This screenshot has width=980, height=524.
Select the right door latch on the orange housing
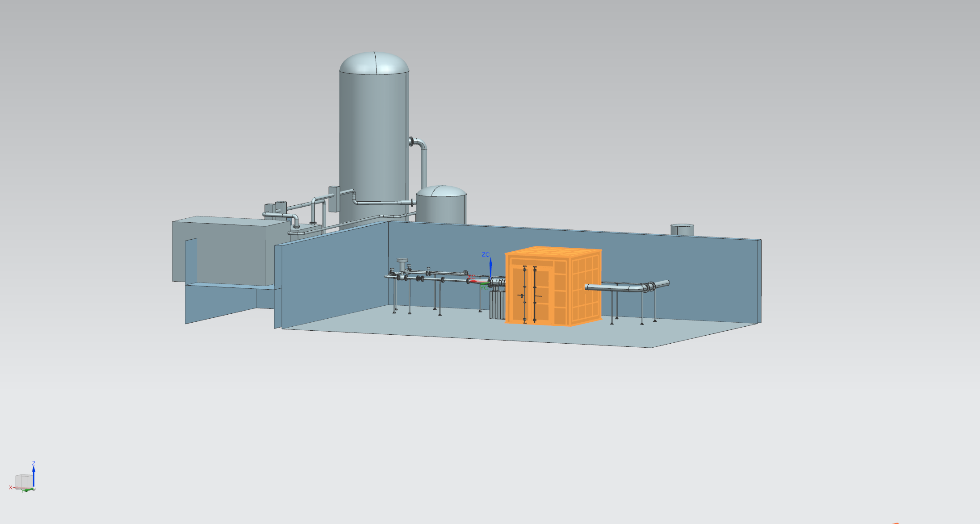click(x=538, y=295)
